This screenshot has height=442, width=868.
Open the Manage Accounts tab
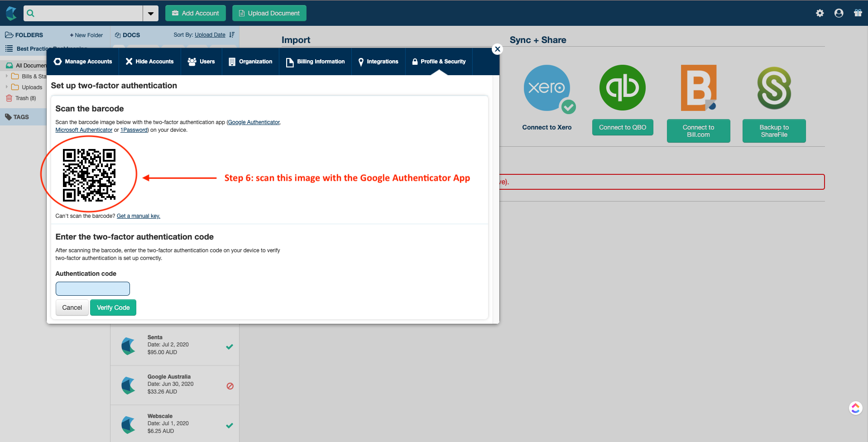pyautogui.click(x=83, y=62)
